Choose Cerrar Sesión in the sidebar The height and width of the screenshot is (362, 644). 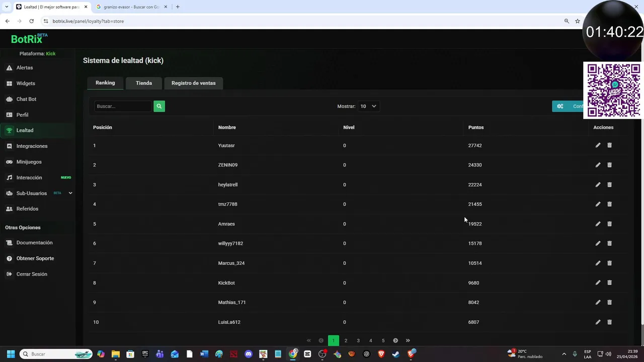[32, 274]
